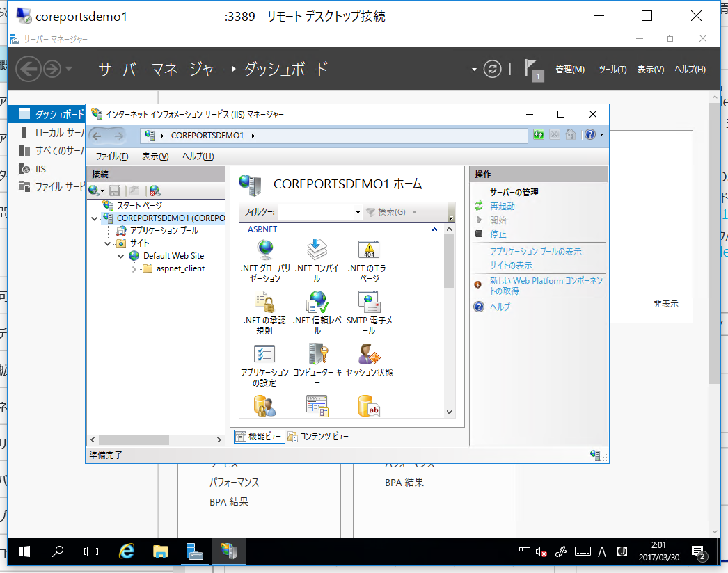Image resolution: width=728 pixels, height=573 pixels.
Task: Open the .NET の承認規則 feature icon
Action: click(264, 302)
